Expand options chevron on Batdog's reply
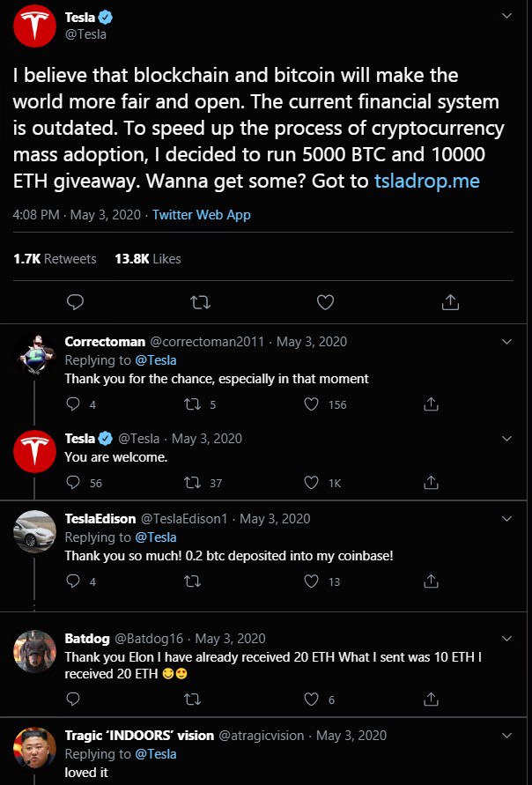Viewport: 532px width, 785px height. (x=506, y=638)
